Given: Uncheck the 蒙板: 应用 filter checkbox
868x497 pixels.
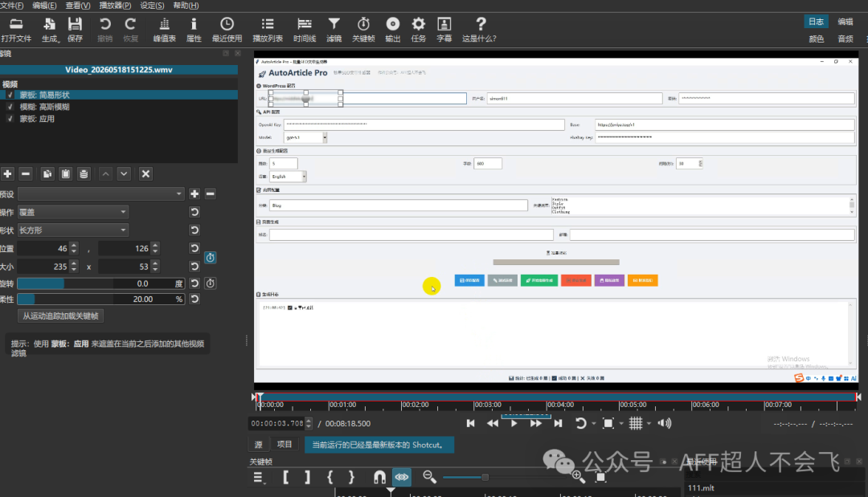Looking at the screenshot, I should click(10, 119).
